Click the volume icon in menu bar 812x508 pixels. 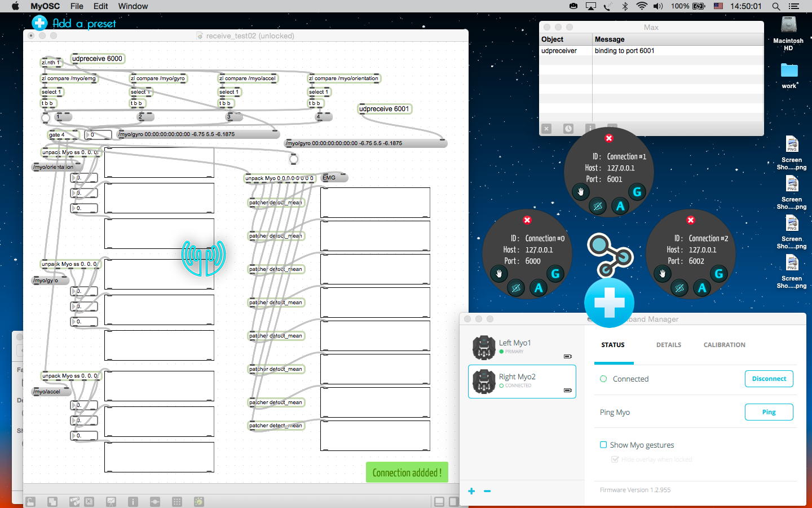(x=658, y=6)
